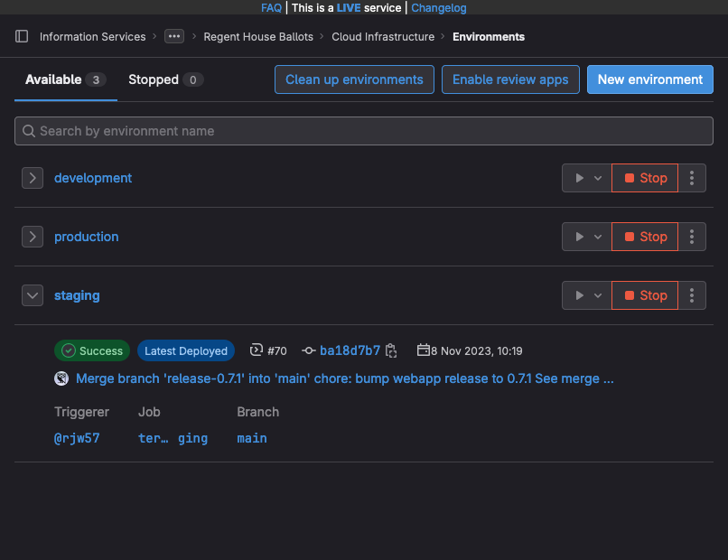This screenshot has height=560, width=728.
Task: Click Clean up environments button
Action: pyautogui.click(x=354, y=79)
